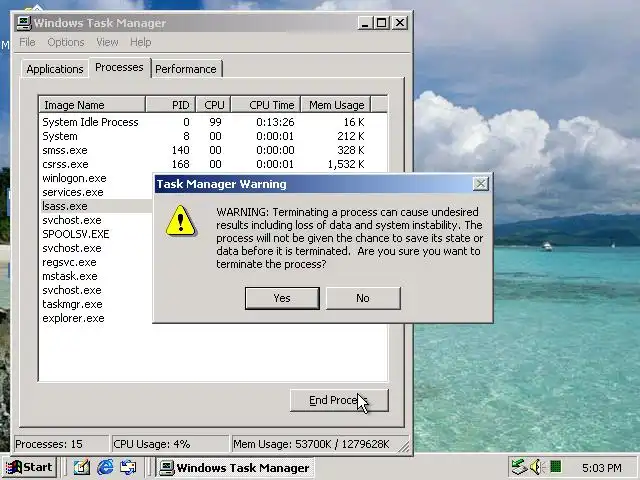Click the 328 K memory value
Screen dimensions: 640x480
(351, 150)
